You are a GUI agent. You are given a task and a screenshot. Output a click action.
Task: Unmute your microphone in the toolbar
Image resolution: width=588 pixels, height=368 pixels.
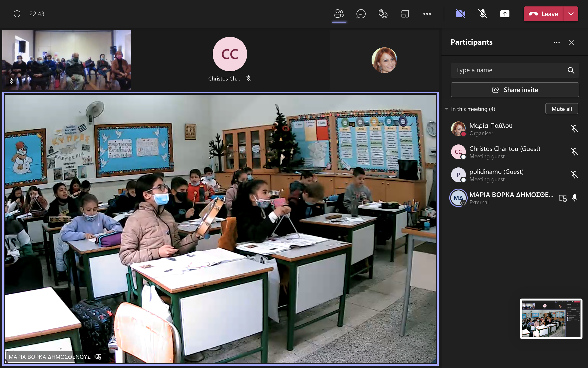483,14
